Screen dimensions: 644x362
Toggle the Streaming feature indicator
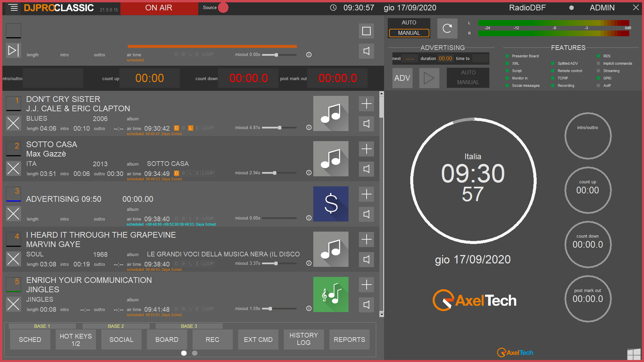[598, 71]
